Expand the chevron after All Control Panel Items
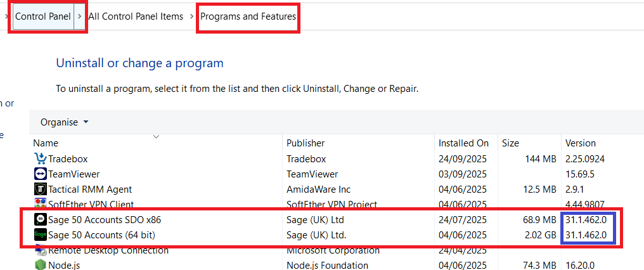Image resolution: width=644 pixels, height=270 pixels. click(192, 16)
